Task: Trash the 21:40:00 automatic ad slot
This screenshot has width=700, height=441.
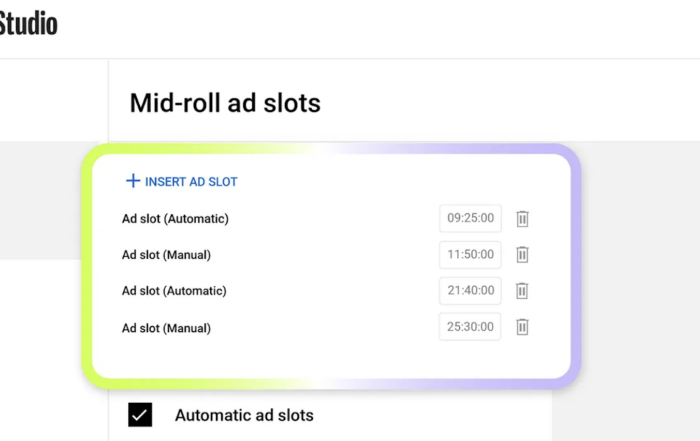Action: (x=522, y=291)
